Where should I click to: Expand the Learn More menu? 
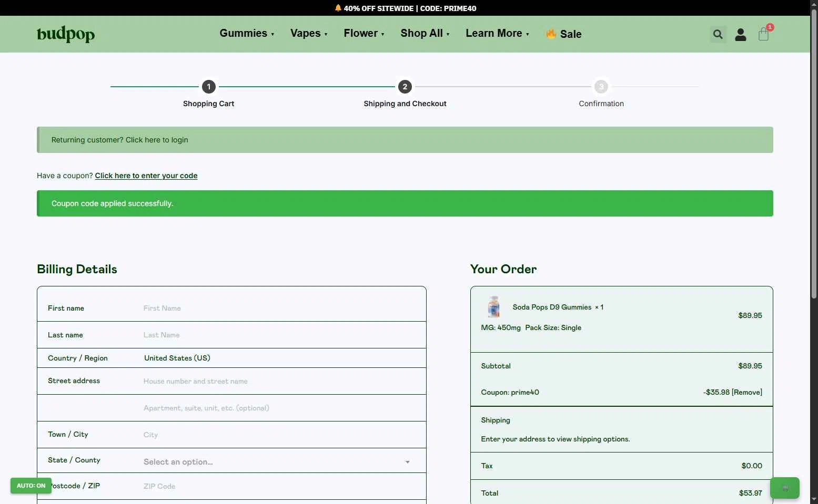pos(497,33)
